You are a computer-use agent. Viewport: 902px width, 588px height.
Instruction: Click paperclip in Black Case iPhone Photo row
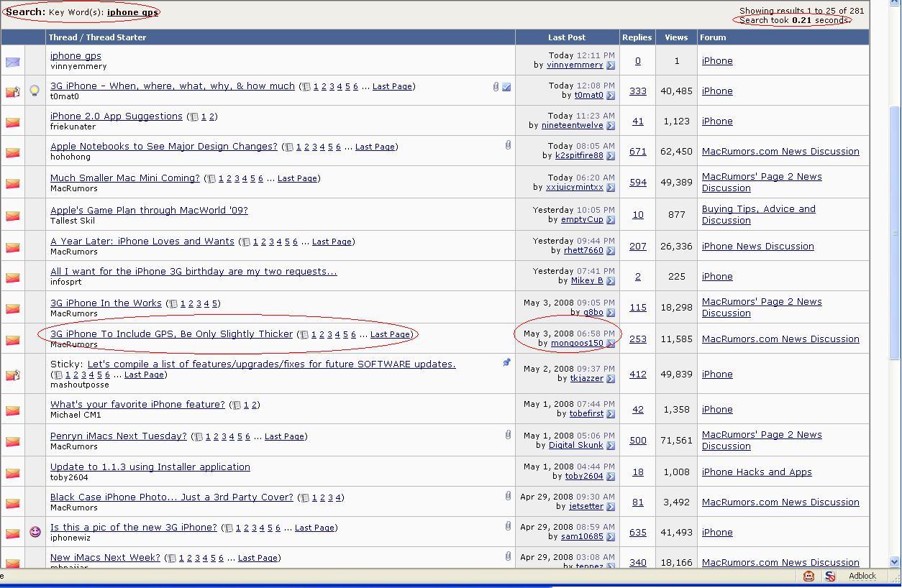508,496
